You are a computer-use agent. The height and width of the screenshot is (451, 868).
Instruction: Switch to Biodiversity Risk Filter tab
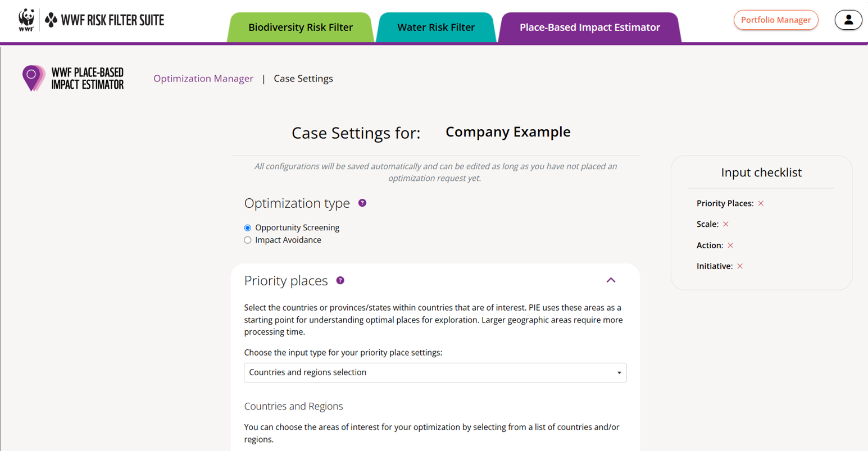[x=301, y=28]
